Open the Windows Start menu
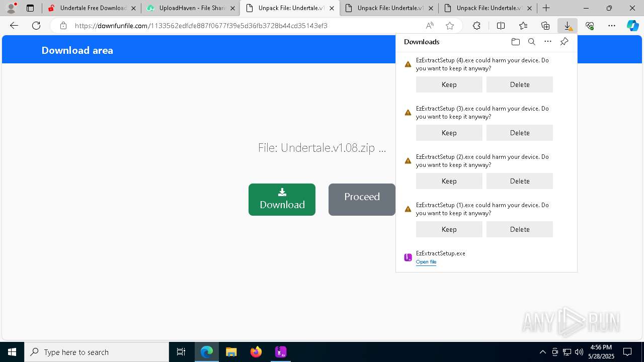Image resolution: width=644 pixels, height=362 pixels. coord(12,352)
